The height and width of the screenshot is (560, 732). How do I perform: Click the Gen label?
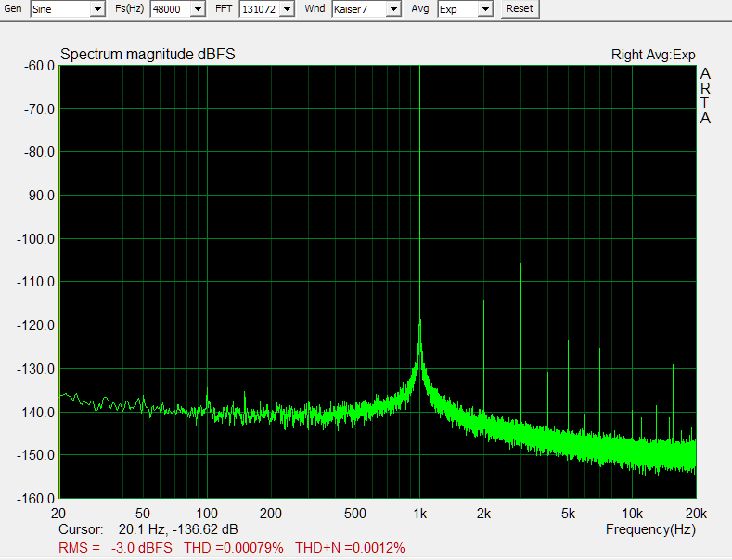(x=13, y=8)
